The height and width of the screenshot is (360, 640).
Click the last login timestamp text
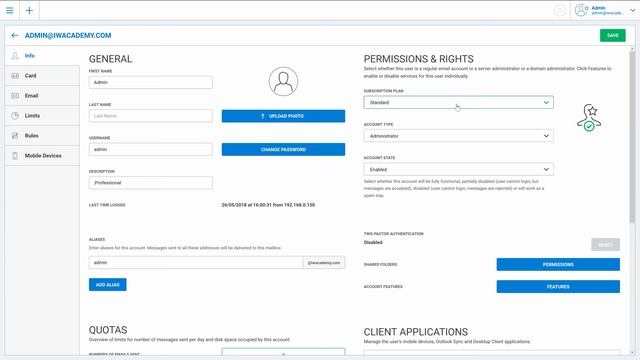[268, 205]
